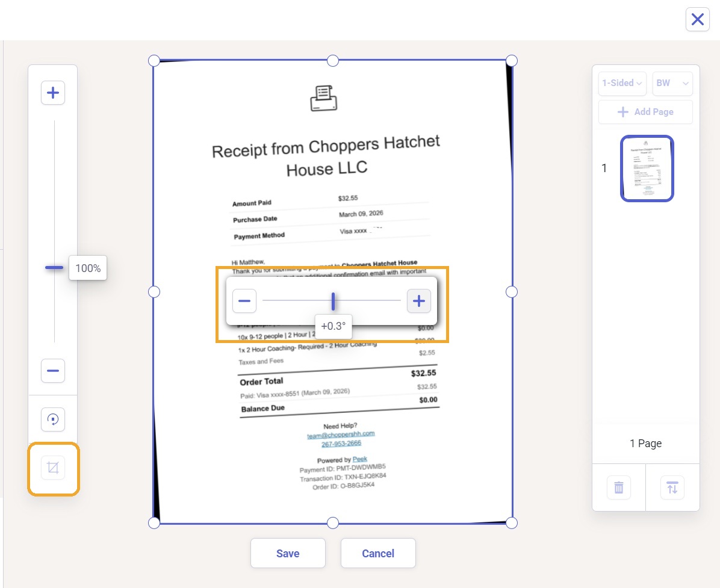720x588 pixels.
Task: Decrease rotation angle with minus button
Action: click(244, 301)
